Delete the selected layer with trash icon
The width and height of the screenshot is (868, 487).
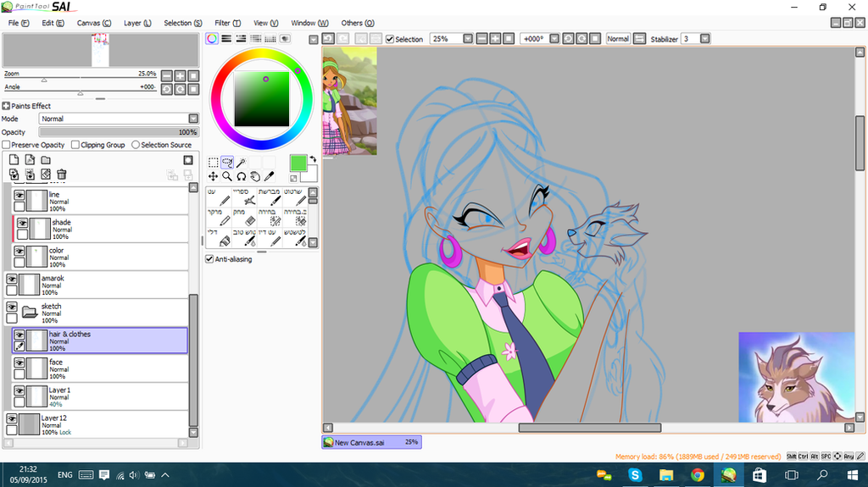[x=61, y=174]
